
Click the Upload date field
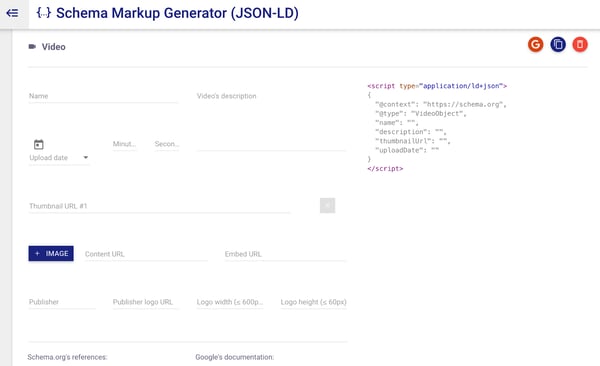point(59,158)
